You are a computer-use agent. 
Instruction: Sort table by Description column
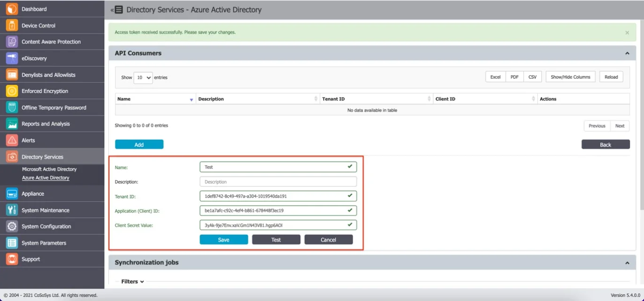coord(258,99)
